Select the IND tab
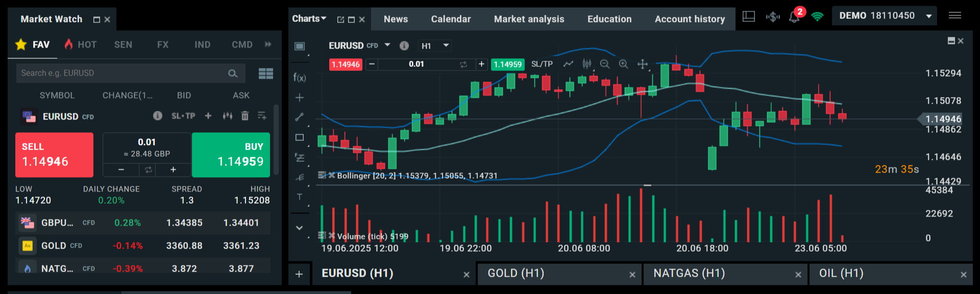 (x=202, y=44)
